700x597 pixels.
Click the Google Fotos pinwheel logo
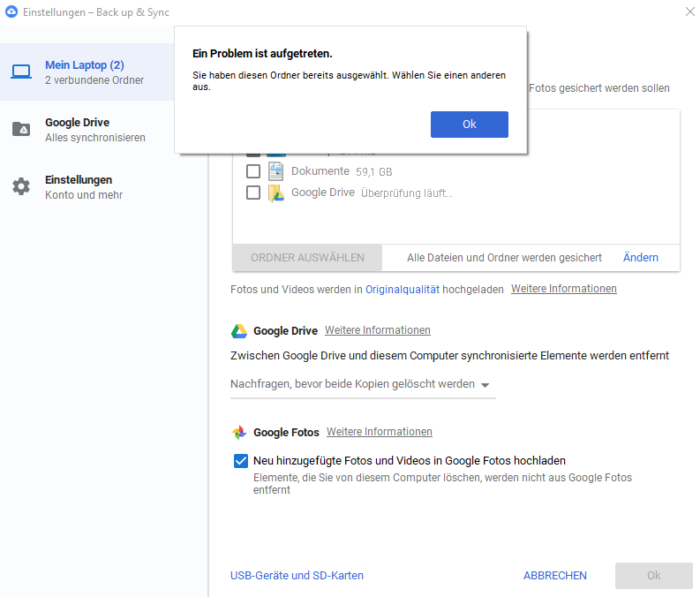[239, 432]
